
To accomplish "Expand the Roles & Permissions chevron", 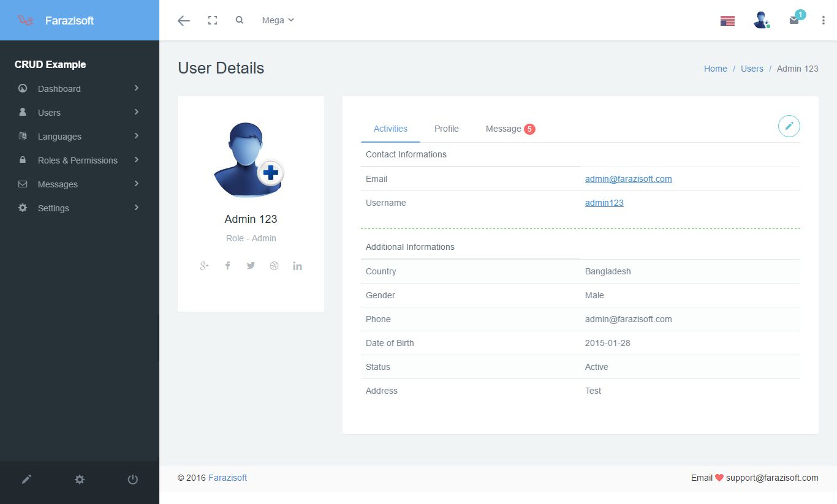I will [137, 160].
